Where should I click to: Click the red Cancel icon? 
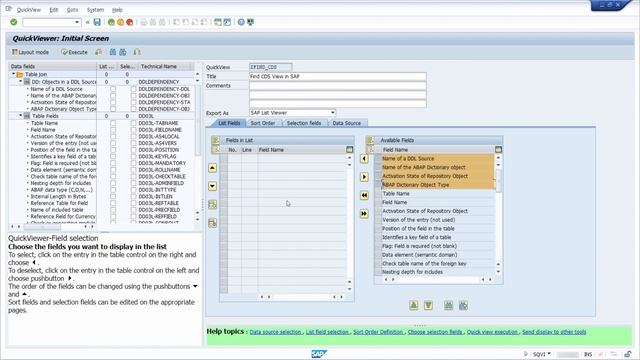130,22
